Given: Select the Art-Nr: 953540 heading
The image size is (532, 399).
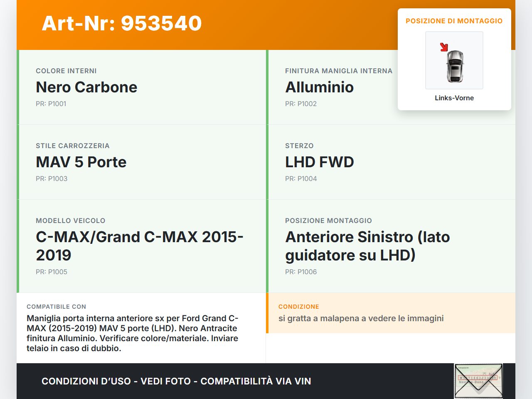Looking at the screenshot, I should pos(122,23).
